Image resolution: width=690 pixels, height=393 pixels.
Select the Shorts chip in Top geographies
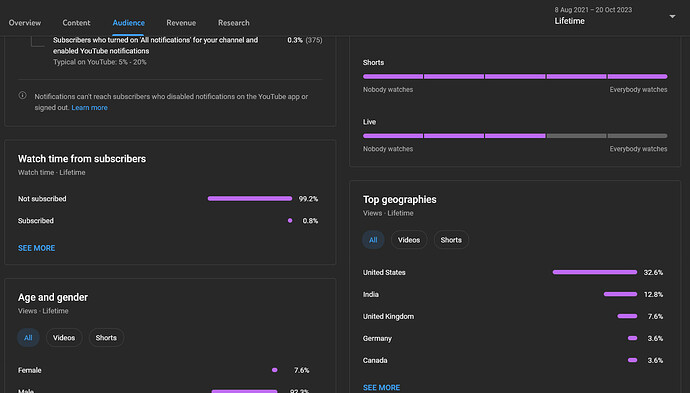coord(451,240)
